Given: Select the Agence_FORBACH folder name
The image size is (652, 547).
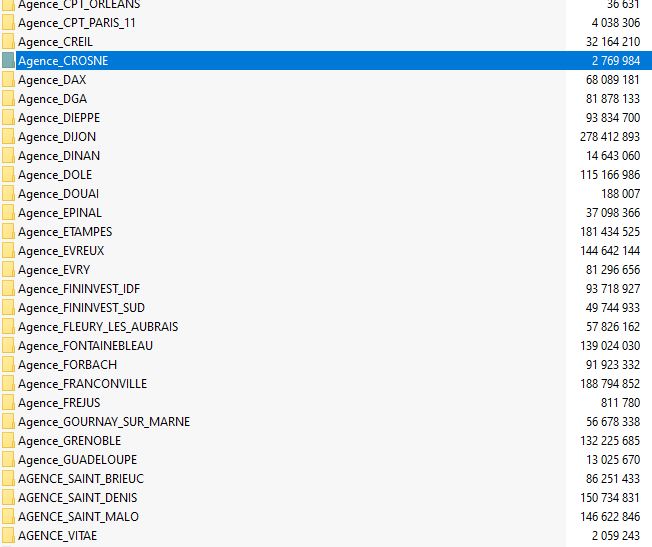Looking at the screenshot, I should 68,365.
